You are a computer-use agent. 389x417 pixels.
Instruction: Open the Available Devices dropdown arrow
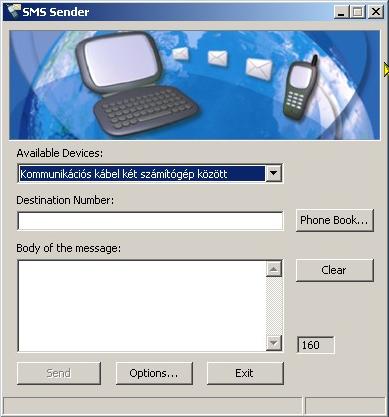(274, 173)
